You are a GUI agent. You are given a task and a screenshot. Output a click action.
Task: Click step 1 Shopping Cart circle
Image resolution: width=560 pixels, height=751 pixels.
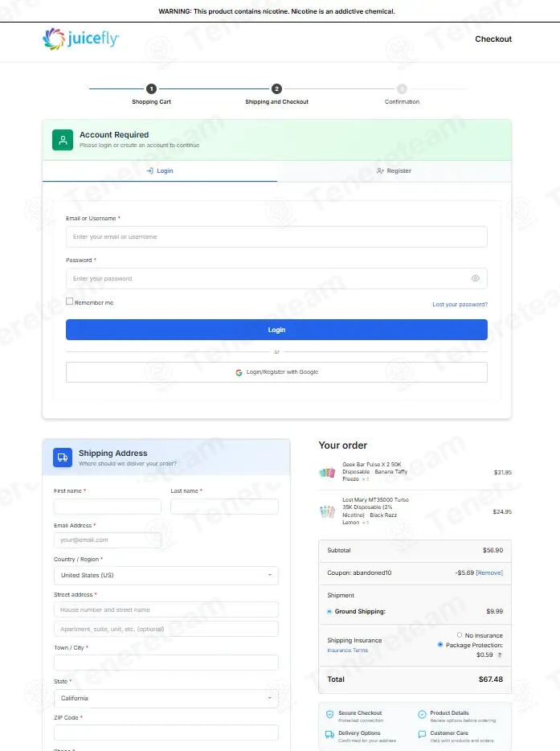pos(151,88)
